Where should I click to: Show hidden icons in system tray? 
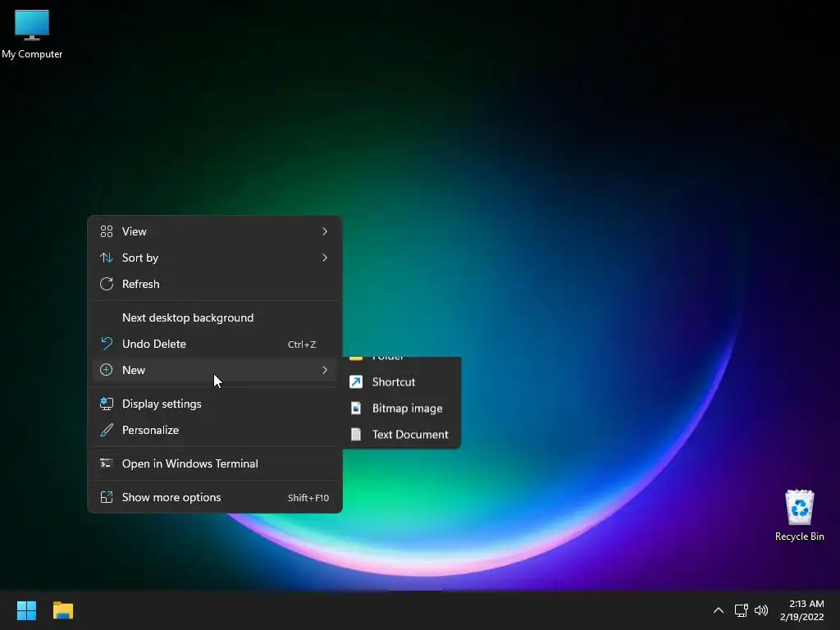[719, 610]
